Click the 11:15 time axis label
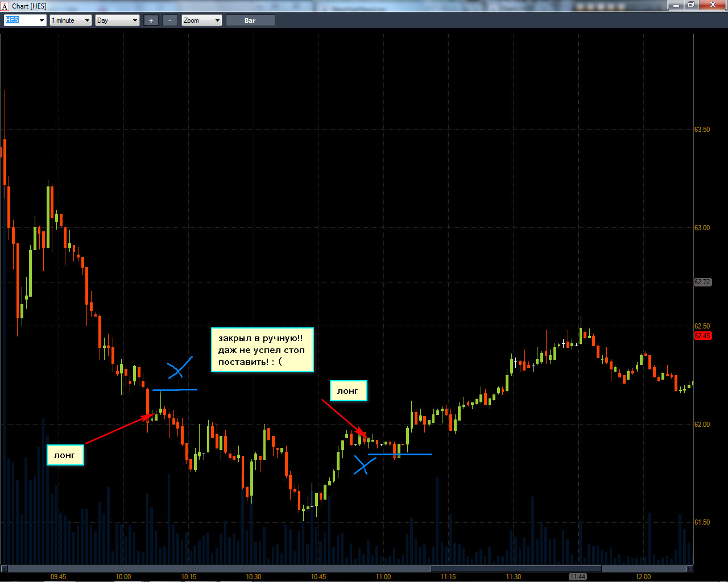The width and height of the screenshot is (728, 582). 448,577
